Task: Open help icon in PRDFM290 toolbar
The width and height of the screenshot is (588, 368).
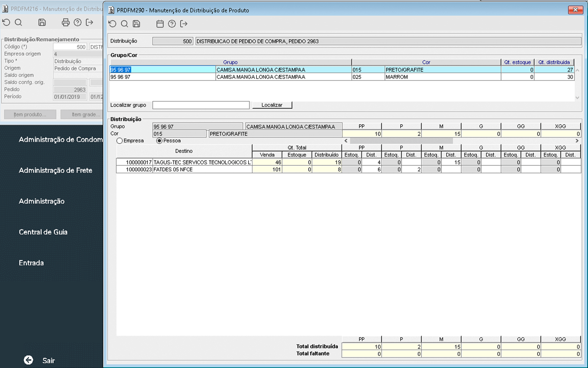Action: pos(172,24)
